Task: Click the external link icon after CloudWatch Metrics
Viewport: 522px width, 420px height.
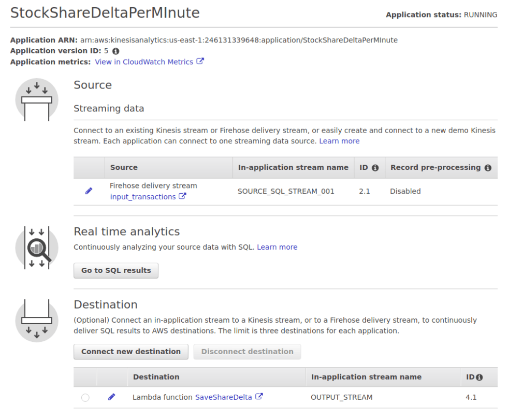Action: click(x=200, y=62)
